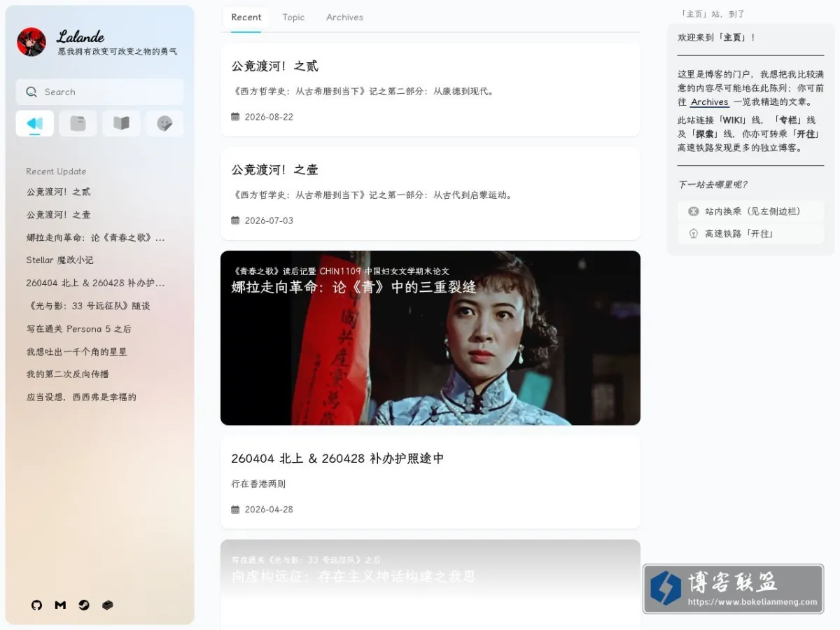Click into the Search field

pos(100,92)
